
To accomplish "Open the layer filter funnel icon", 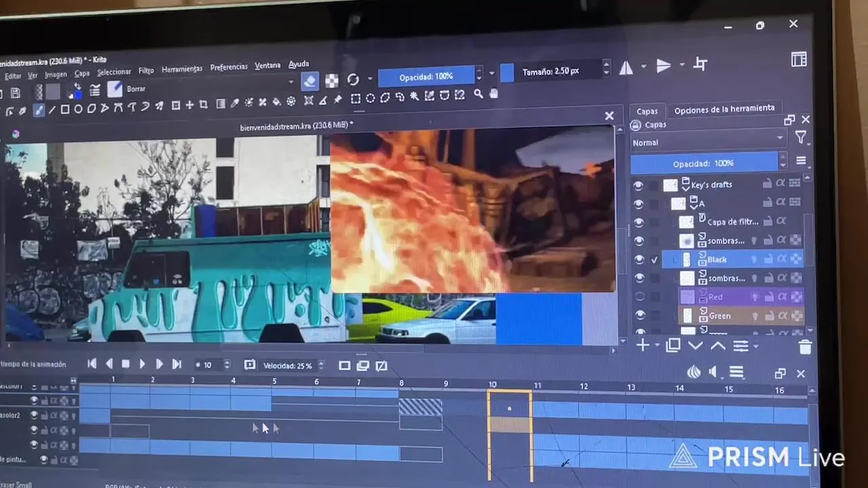I will click(x=801, y=138).
